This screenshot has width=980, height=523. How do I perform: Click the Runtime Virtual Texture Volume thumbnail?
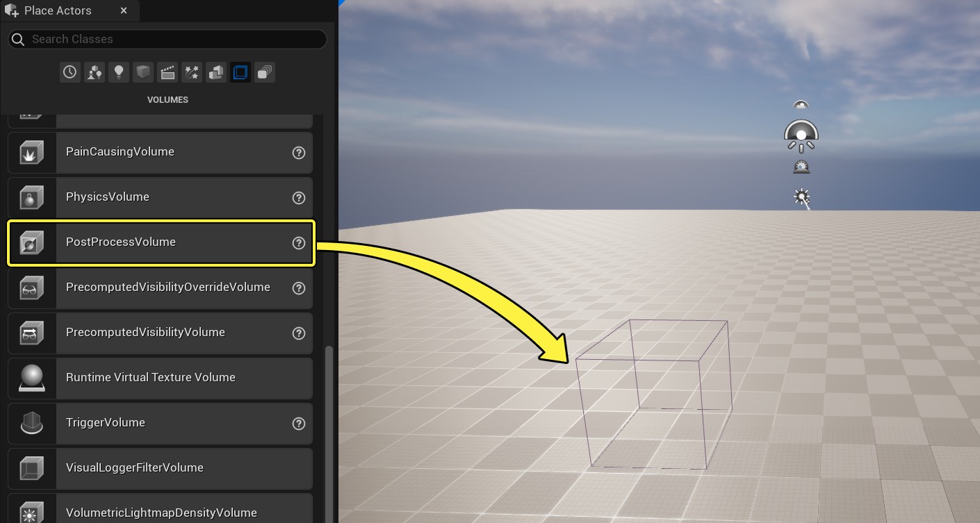tap(31, 378)
